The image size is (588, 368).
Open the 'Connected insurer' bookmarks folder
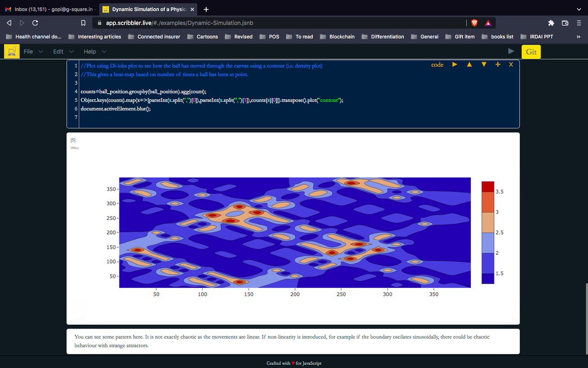(x=154, y=37)
